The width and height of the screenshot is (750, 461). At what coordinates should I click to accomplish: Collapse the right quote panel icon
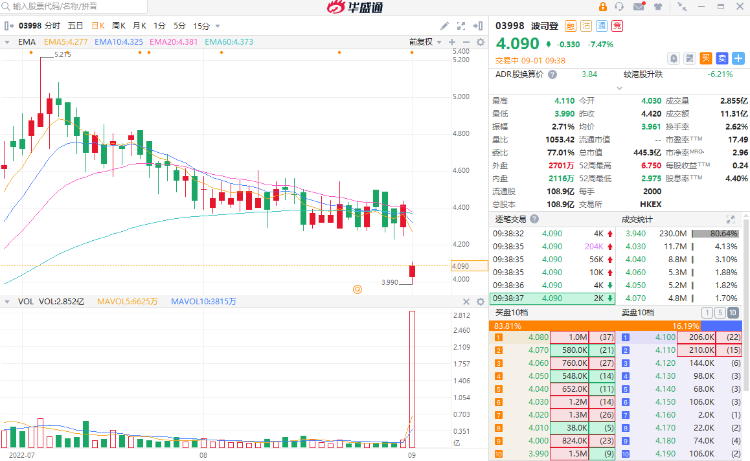point(478,26)
